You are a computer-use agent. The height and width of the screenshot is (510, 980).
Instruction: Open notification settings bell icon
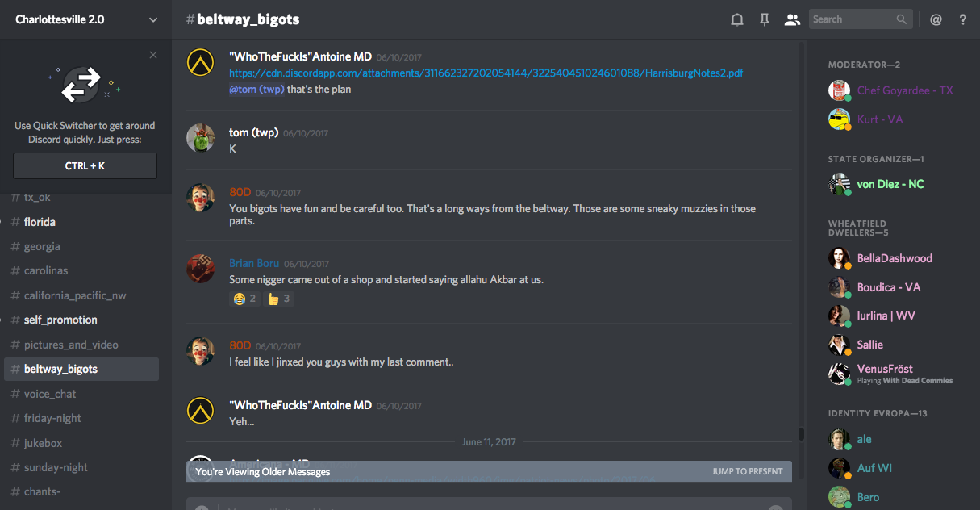(736, 20)
